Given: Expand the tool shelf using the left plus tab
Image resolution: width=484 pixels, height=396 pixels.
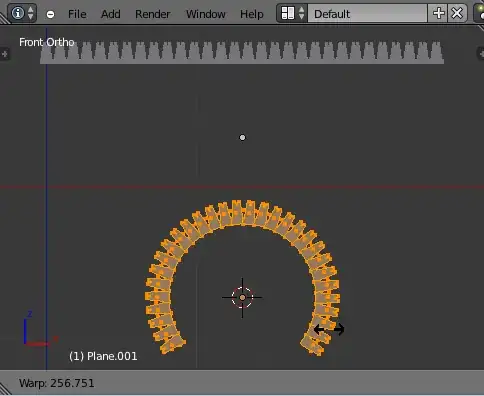Looking at the screenshot, I should (4, 54).
